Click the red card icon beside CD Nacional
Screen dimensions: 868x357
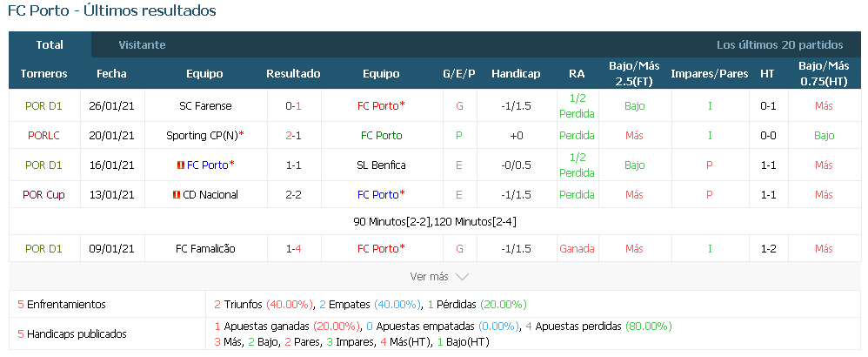(x=177, y=194)
